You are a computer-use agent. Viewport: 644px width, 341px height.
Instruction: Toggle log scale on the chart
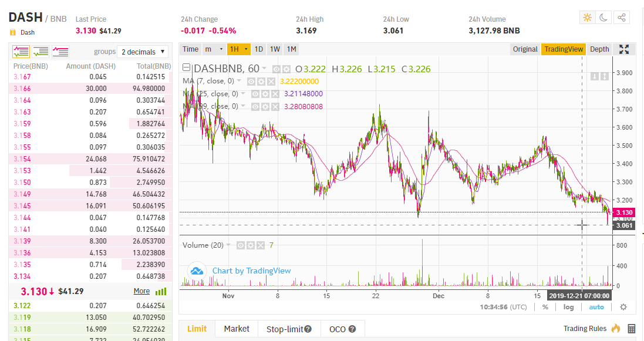(569, 307)
